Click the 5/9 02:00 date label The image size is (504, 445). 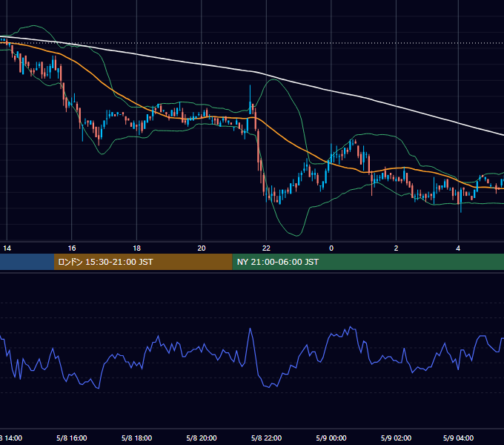[x=396, y=438]
